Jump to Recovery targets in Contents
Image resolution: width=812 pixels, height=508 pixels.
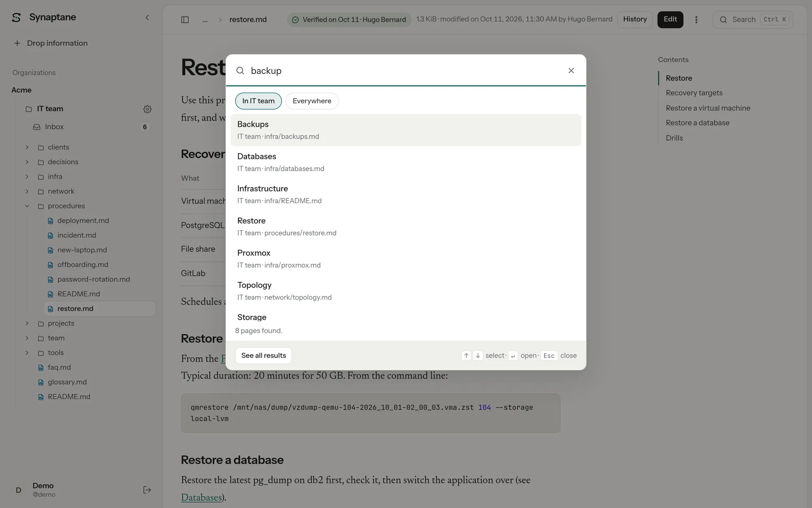click(694, 93)
